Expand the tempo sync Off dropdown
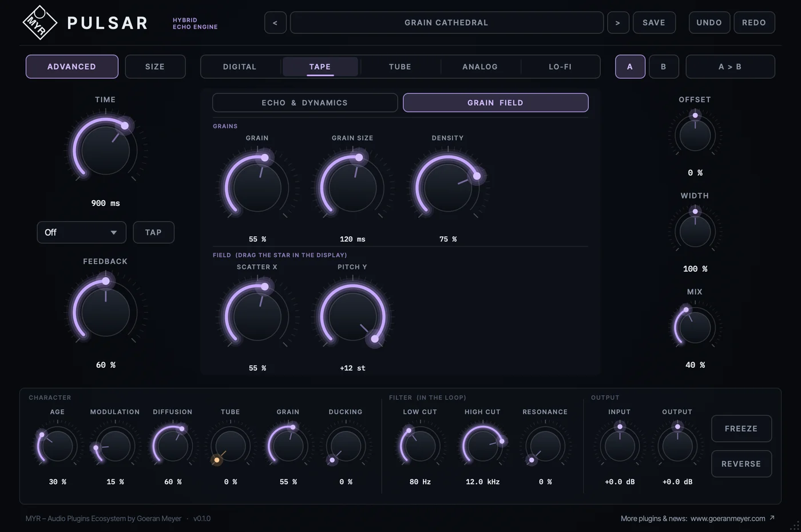This screenshot has width=801, height=532. [x=81, y=232]
